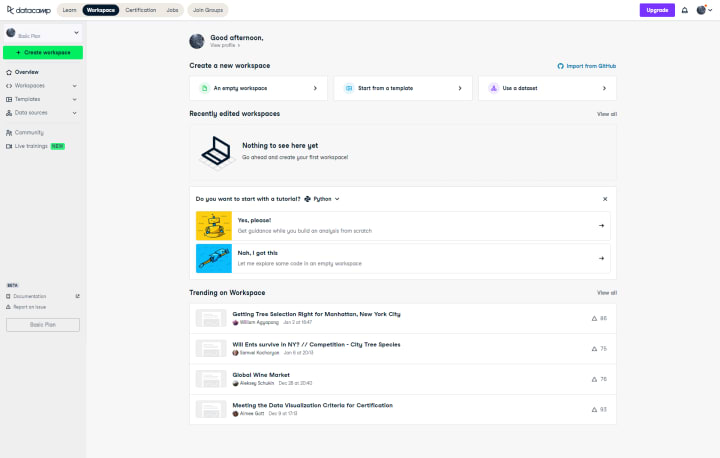720x458 pixels.
Task: Open Getting Tree Selection Right for Manhattan workspace
Action: (x=316, y=314)
